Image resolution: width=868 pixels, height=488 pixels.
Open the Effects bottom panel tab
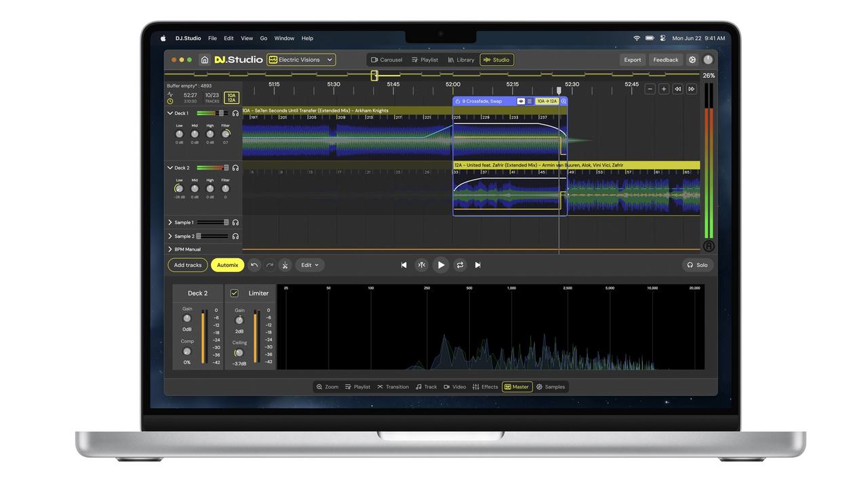click(x=486, y=387)
